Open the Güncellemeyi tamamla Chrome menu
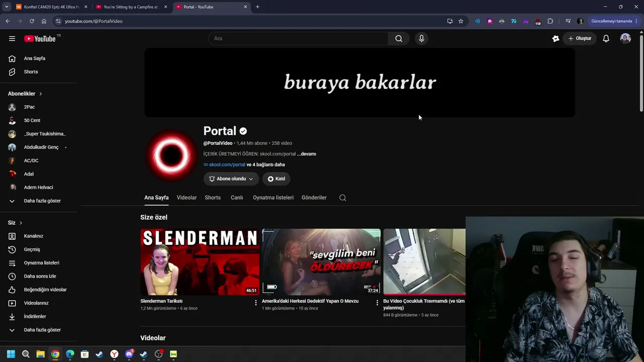Image resolution: width=644 pixels, height=362 pixels. [x=615, y=21]
